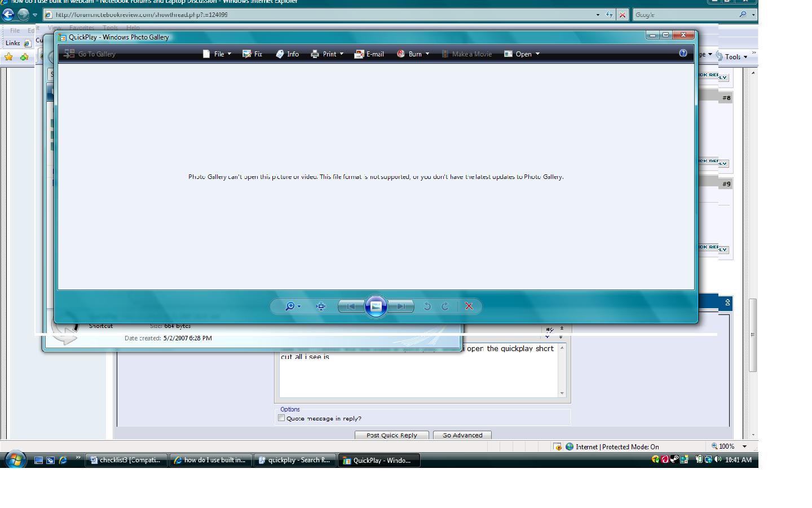The image size is (812, 508).
Task: Click the search magnifier icon in IE
Action: point(743,15)
